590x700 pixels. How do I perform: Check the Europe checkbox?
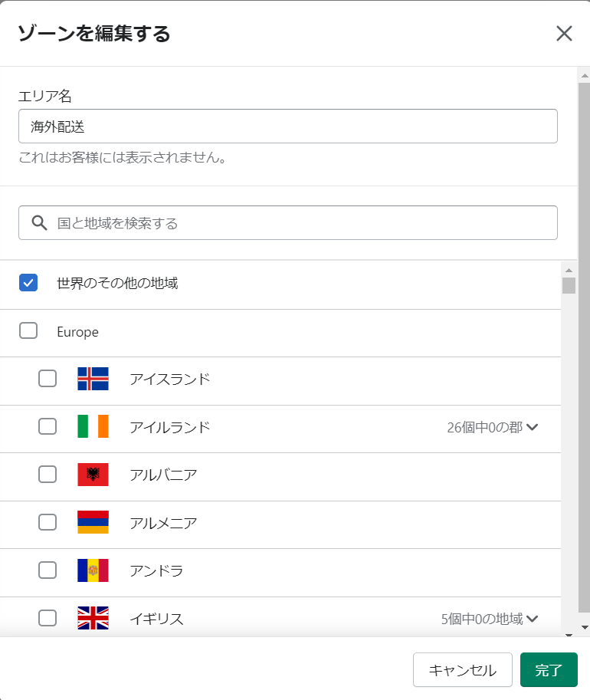coord(28,330)
